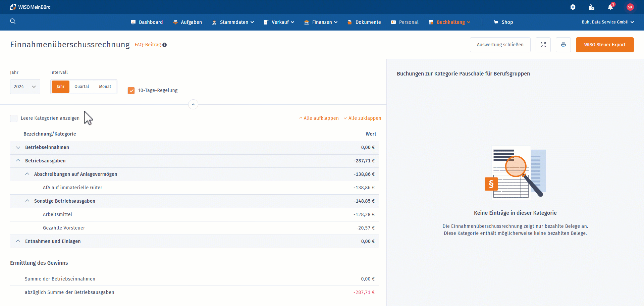Open settings gear icon in top bar
The image size is (644, 306).
tap(573, 7)
